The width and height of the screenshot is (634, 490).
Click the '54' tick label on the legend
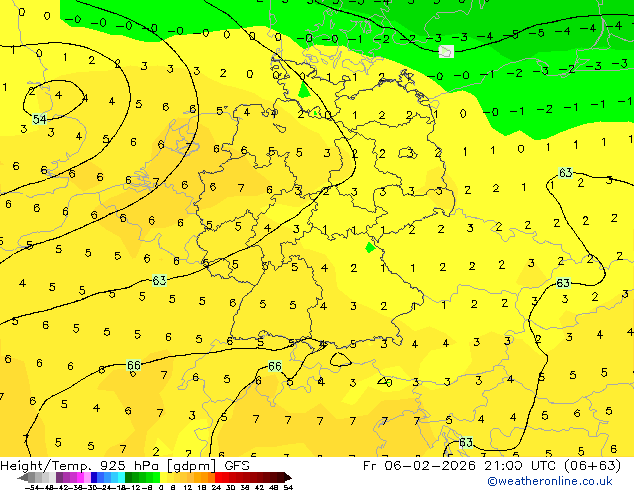(288, 487)
